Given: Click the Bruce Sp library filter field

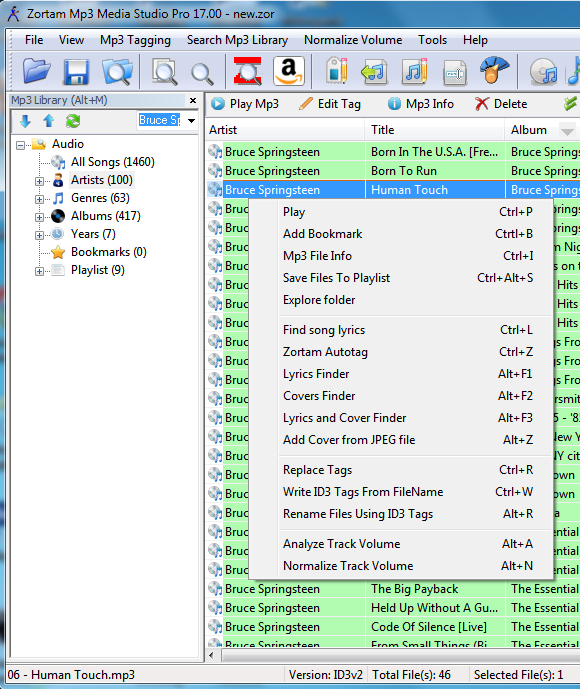Looking at the screenshot, I should click(x=160, y=120).
